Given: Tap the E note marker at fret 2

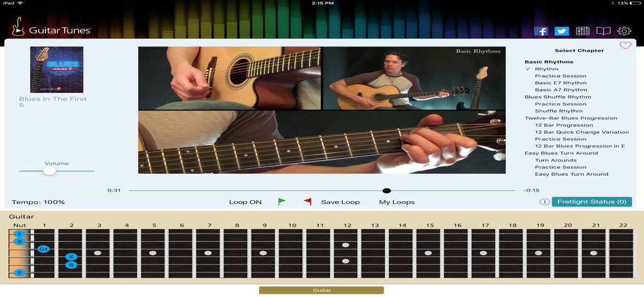Looking at the screenshot, I should click(71, 257).
